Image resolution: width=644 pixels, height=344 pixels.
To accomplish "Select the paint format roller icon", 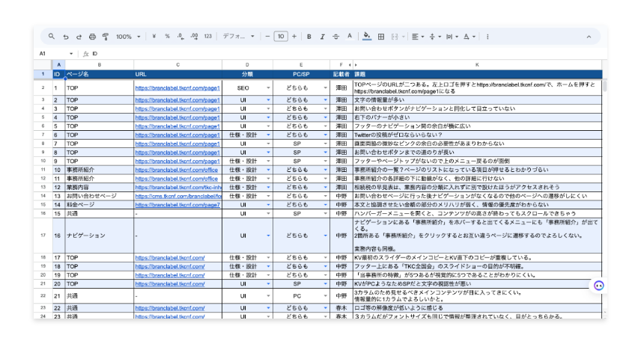I will pyautogui.click(x=106, y=37).
